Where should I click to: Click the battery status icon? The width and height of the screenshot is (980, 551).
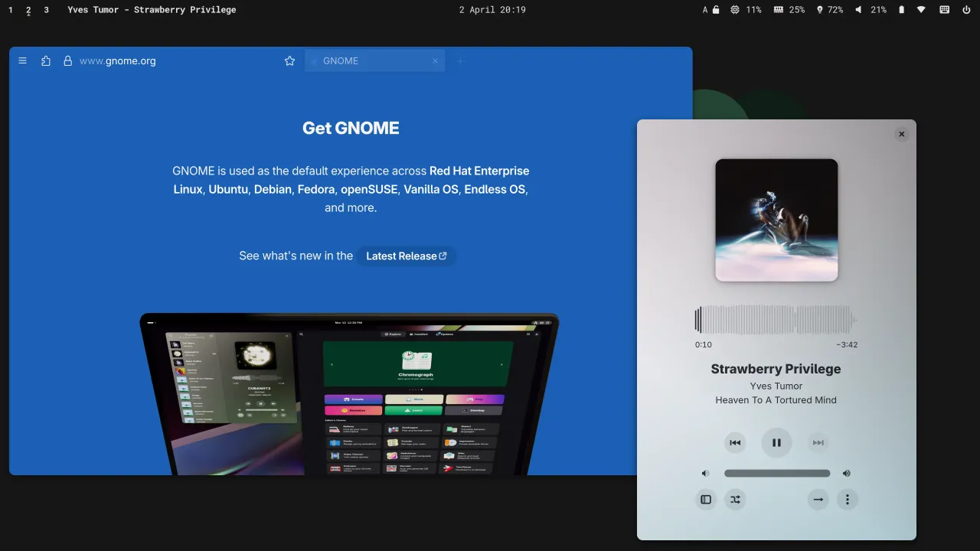pyautogui.click(x=901, y=10)
